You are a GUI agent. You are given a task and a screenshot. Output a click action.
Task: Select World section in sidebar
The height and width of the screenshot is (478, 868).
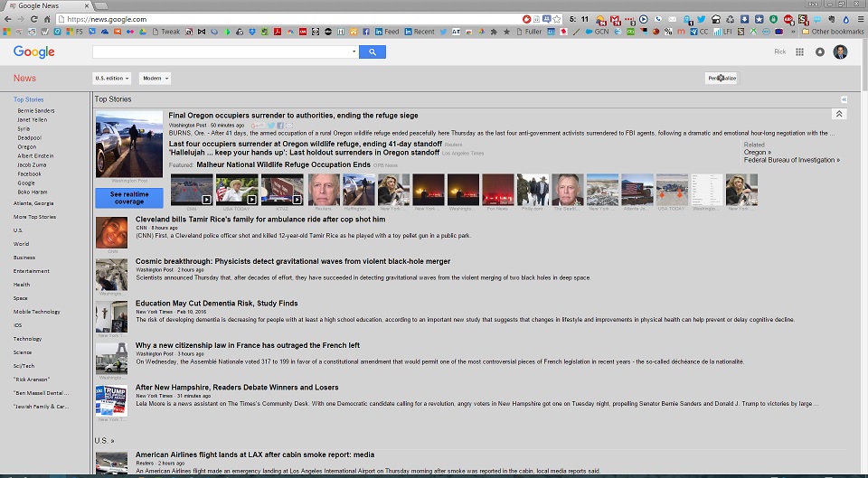[x=21, y=244]
